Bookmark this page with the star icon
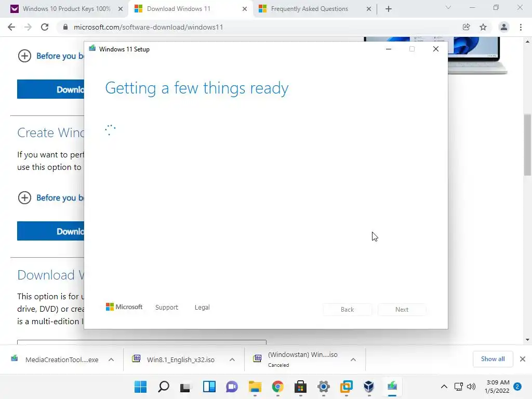 point(483,27)
